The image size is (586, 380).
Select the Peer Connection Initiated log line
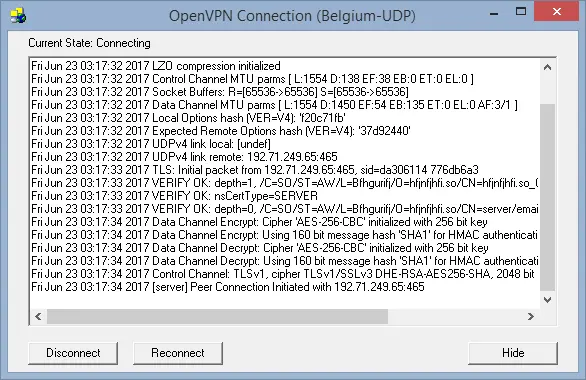[x=228, y=287]
